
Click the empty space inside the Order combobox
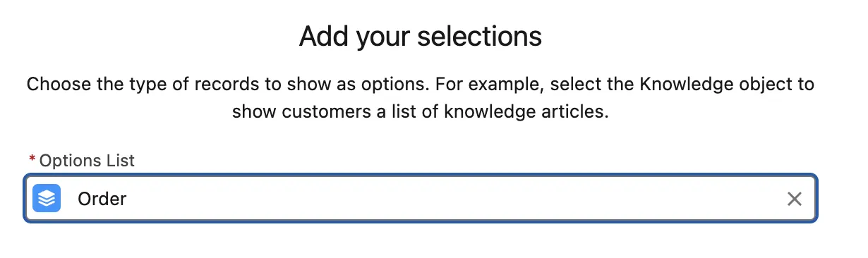452,199
